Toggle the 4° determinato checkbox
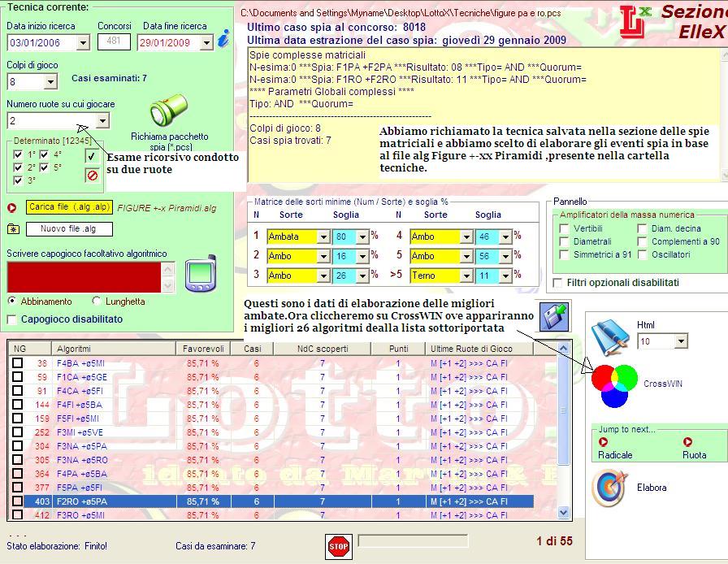Screen dimensions: 728x564 [x=44, y=154]
